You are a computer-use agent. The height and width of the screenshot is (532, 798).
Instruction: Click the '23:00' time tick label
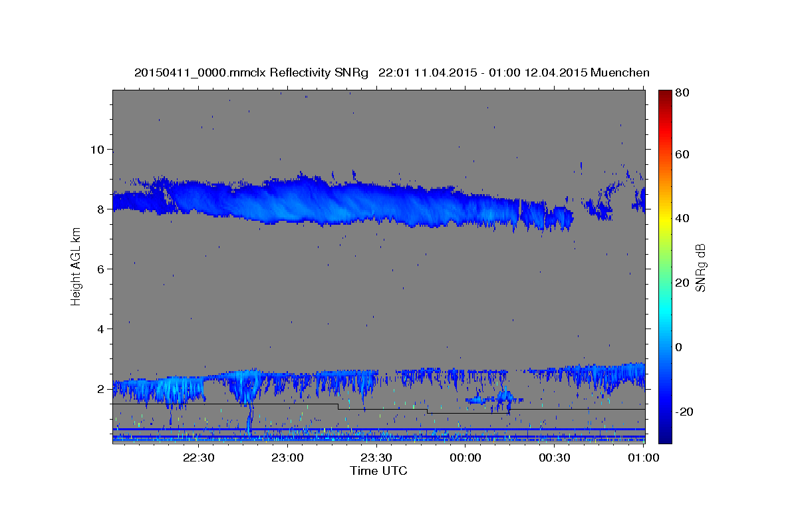pyautogui.click(x=287, y=458)
